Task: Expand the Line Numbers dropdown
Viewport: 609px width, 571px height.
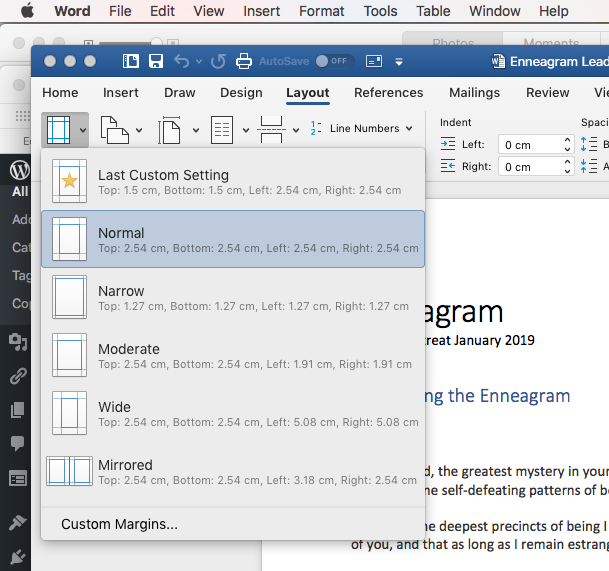Action: tap(362, 129)
